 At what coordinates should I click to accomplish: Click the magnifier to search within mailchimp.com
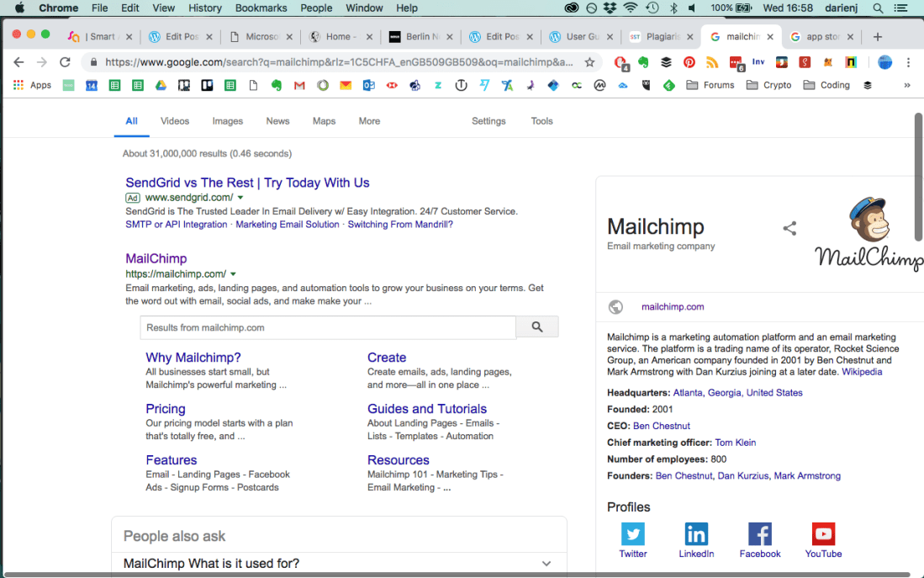click(536, 327)
